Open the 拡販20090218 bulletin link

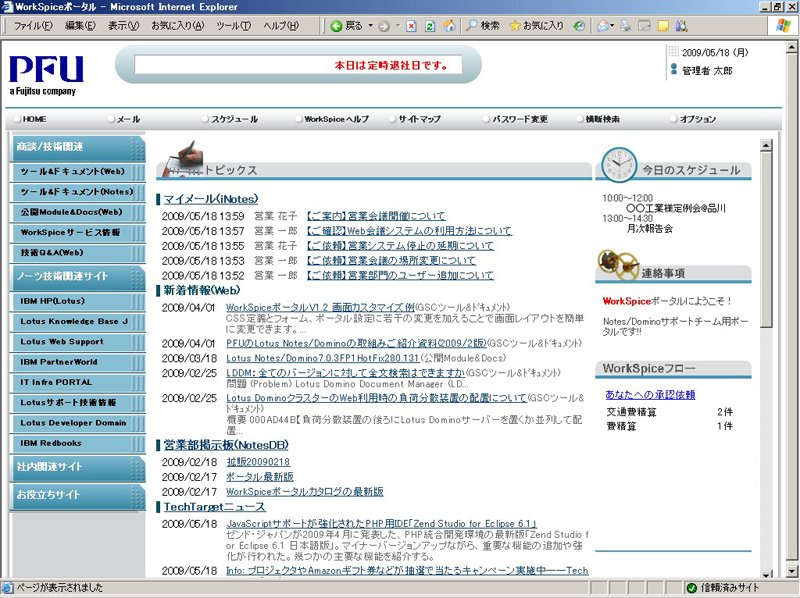tap(258, 462)
